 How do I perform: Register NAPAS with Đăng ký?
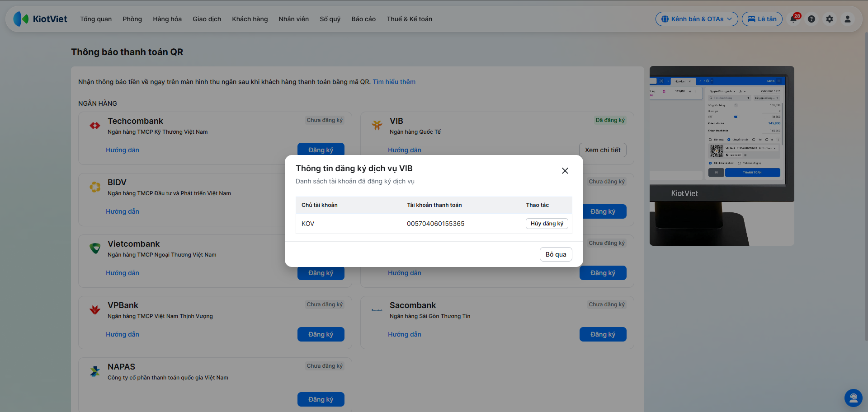click(321, 399)
